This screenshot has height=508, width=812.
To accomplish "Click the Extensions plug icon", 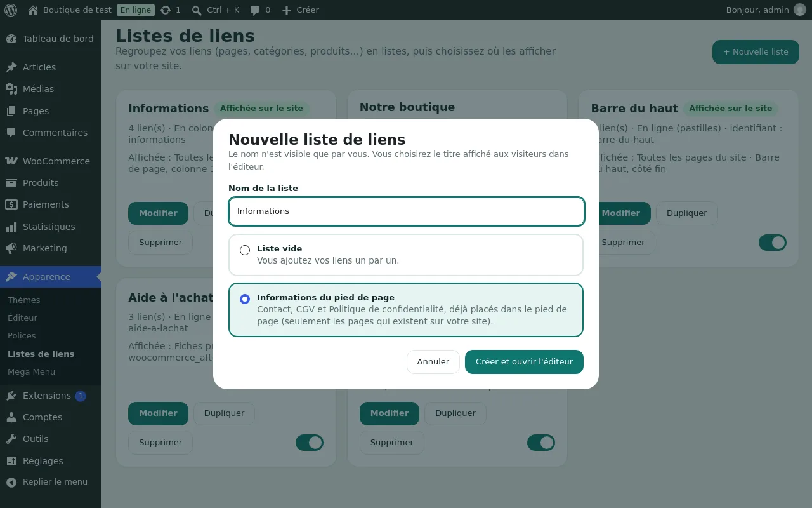I will point(11,396).
